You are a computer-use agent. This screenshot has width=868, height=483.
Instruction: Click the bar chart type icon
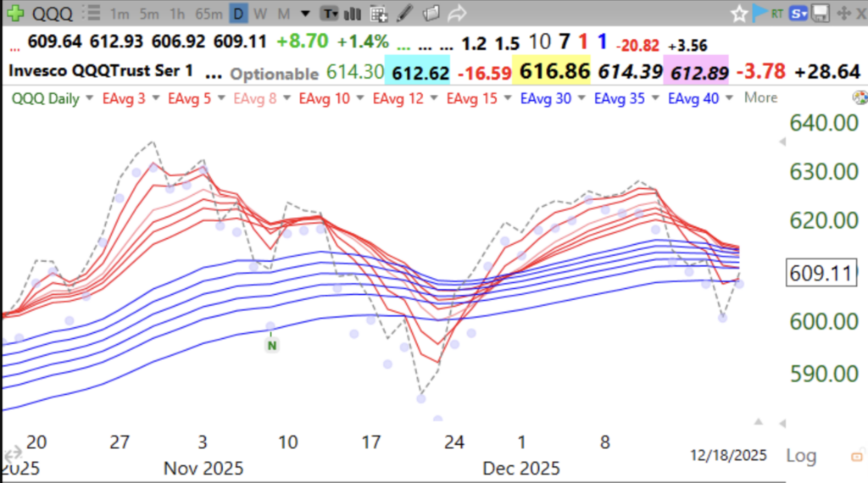pyautogui.click(x=352, y=14)
